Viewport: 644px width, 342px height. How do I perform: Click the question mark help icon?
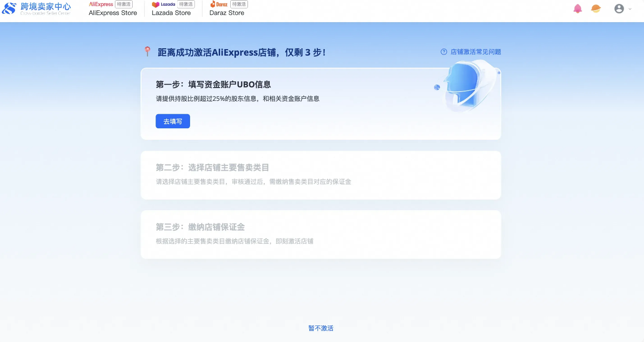444,52
